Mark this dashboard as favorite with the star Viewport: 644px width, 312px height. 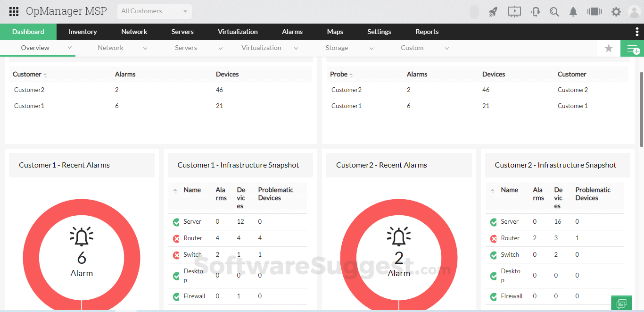(608, 48)
